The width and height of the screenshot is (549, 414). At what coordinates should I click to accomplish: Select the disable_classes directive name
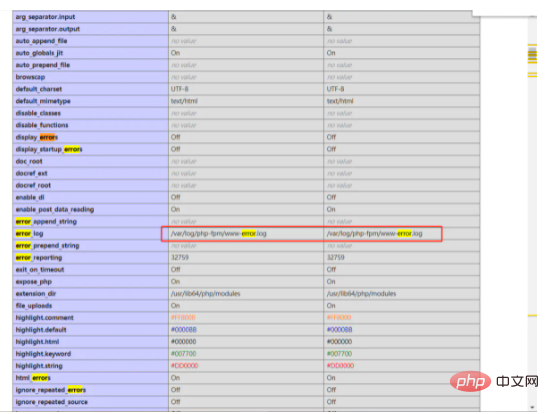pyautogui.click(x=38, y=113)
